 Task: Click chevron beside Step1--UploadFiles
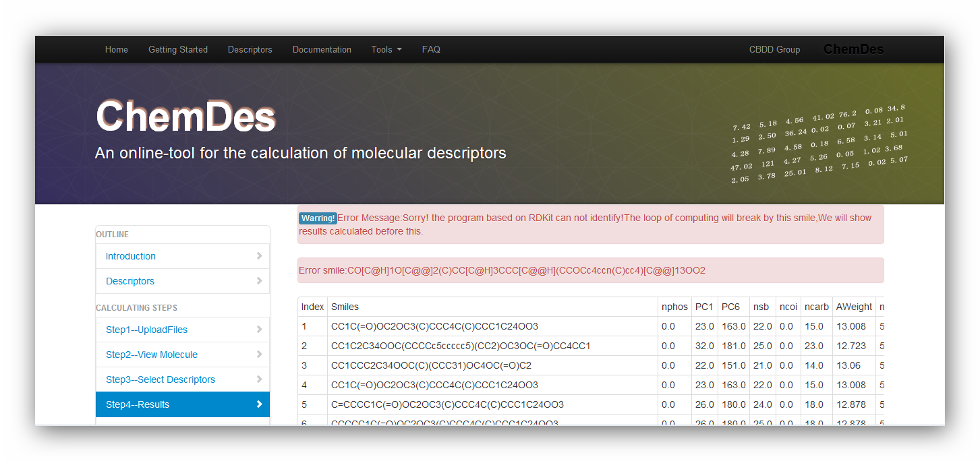tap(260, 330)
